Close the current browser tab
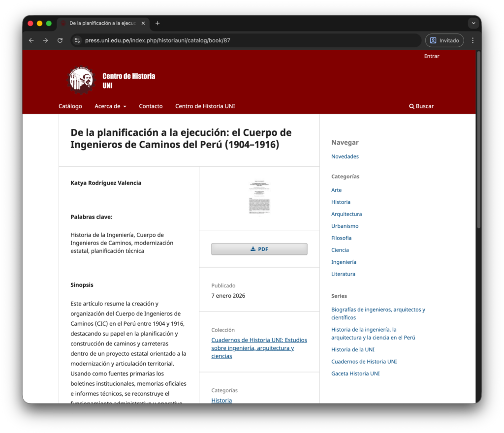 (143, 23)
